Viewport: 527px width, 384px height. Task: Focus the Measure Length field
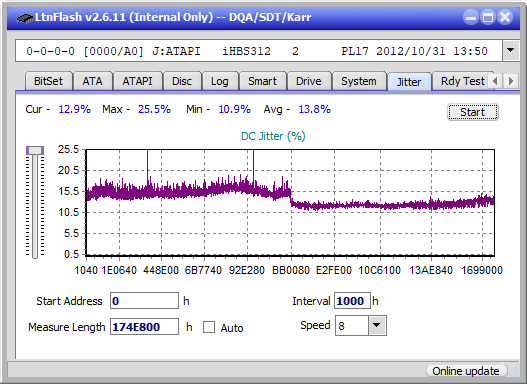pyautogui.click(x=145, y=327)
